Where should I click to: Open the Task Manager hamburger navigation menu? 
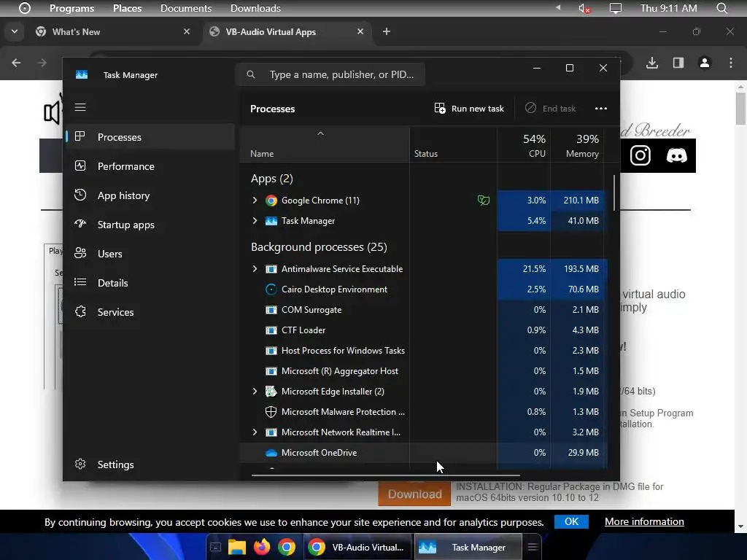[80, 107]
